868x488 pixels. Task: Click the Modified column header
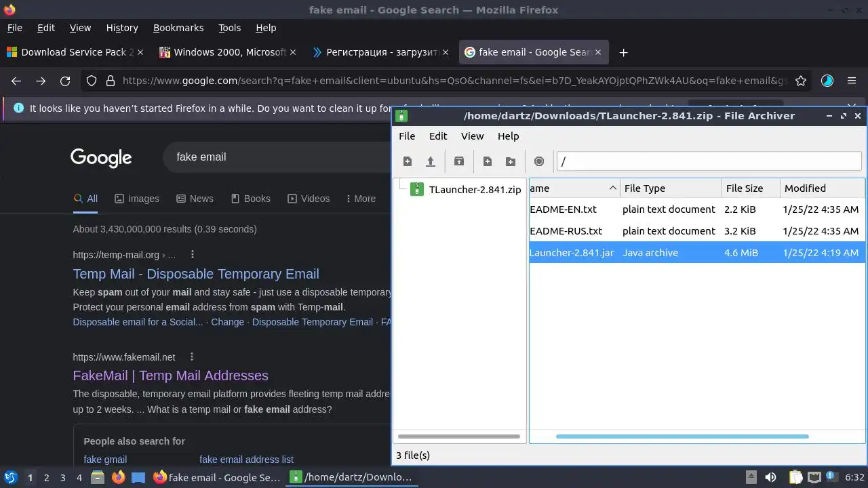point(823,188)
